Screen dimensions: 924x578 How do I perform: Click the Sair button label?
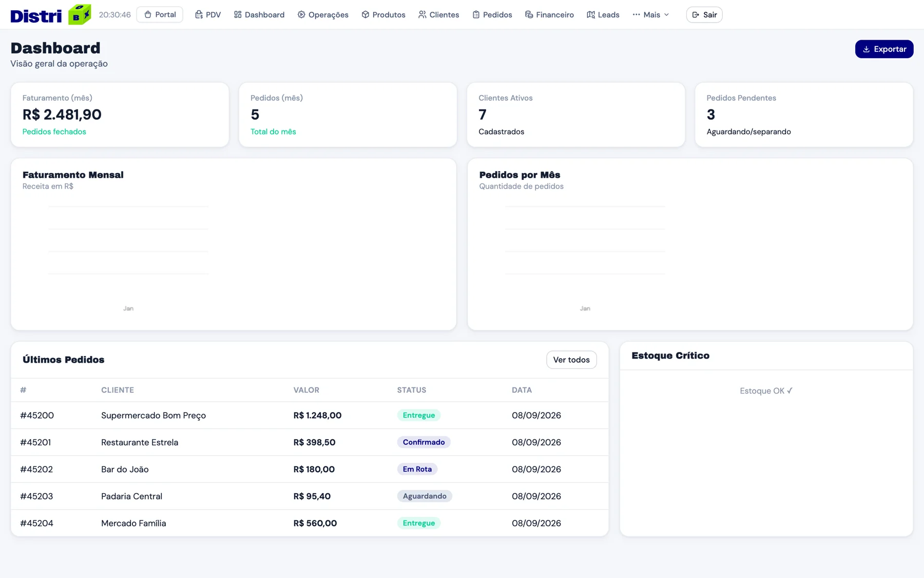(x=710, y=14)
